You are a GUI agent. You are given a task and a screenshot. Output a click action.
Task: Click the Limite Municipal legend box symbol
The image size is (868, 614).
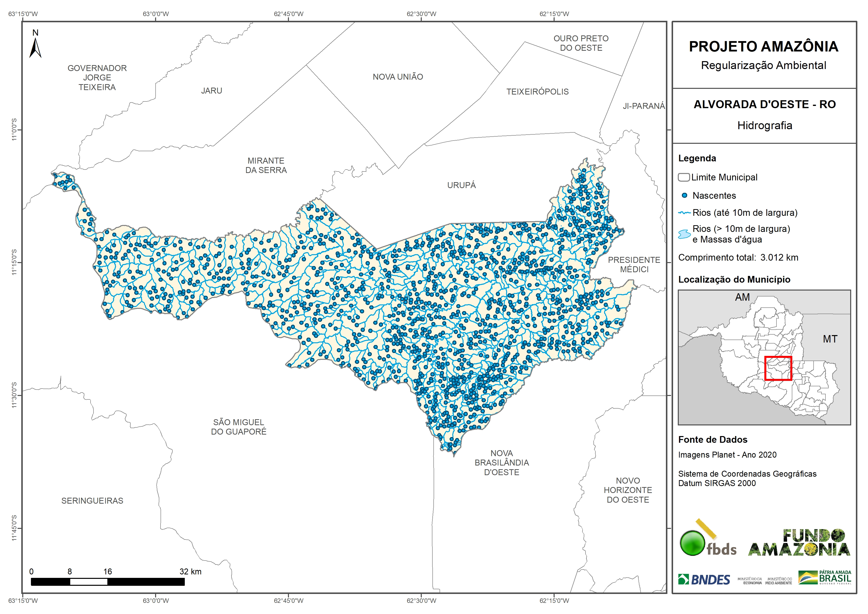point(683,177)
